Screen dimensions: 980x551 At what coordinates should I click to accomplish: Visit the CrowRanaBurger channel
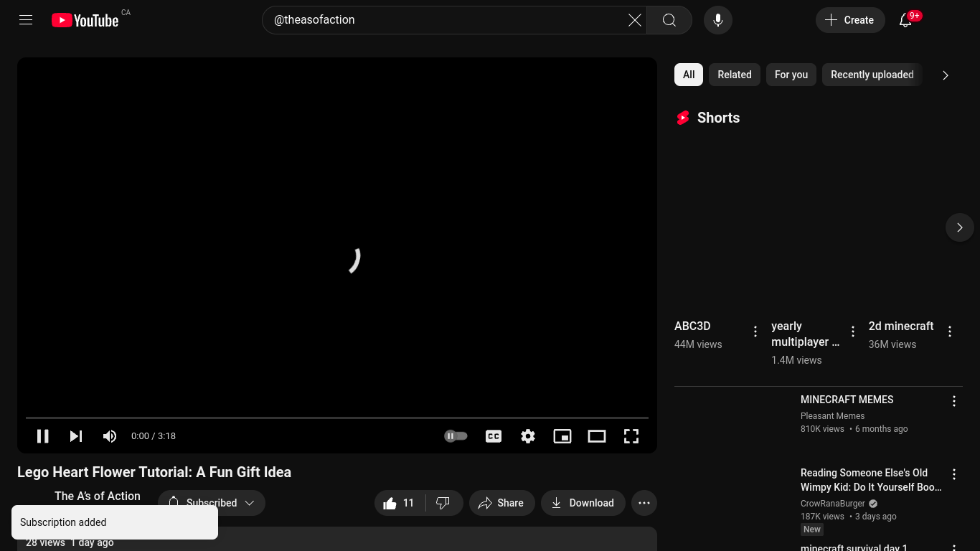point(833,504)
